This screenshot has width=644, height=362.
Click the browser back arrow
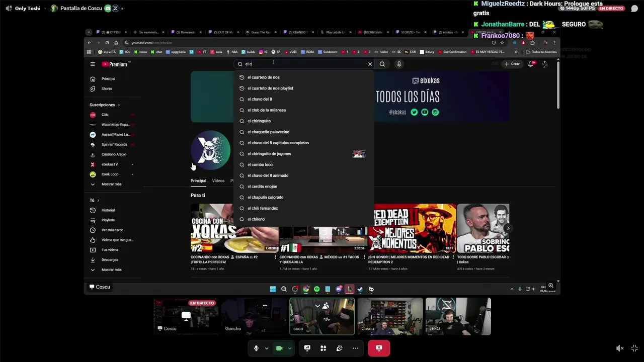pos(89,43)
